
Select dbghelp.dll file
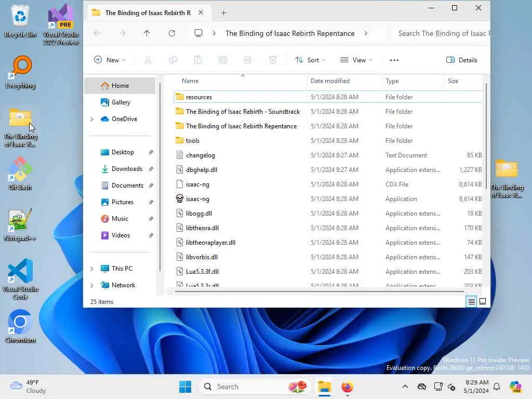[328, 170]
